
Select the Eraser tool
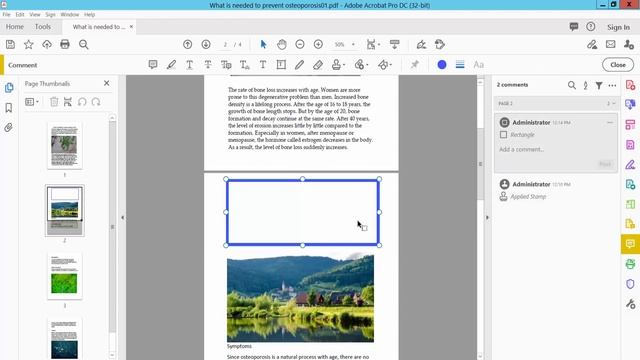coord(318,65)
